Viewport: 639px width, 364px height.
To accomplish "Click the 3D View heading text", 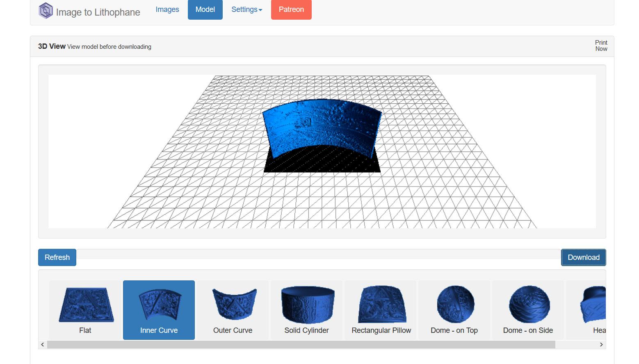I will 52,46.
